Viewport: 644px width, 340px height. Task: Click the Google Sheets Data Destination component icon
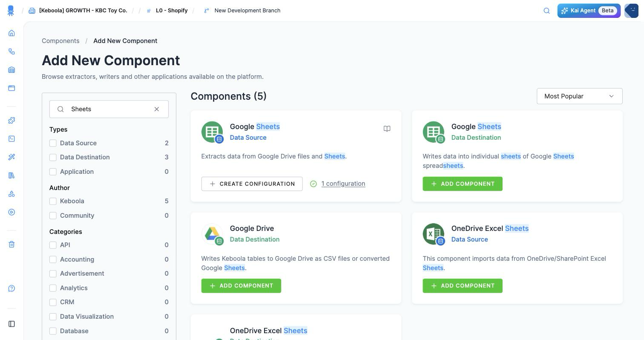click(434, 132)
